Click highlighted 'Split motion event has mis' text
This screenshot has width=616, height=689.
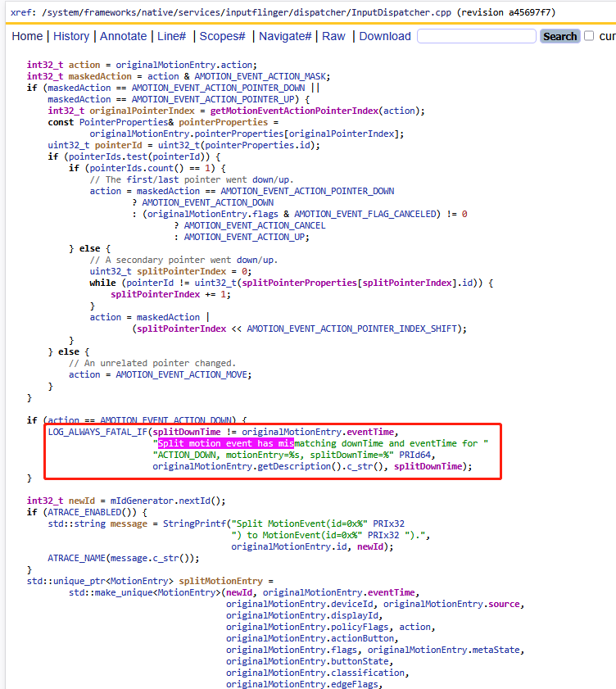(226, 443)
